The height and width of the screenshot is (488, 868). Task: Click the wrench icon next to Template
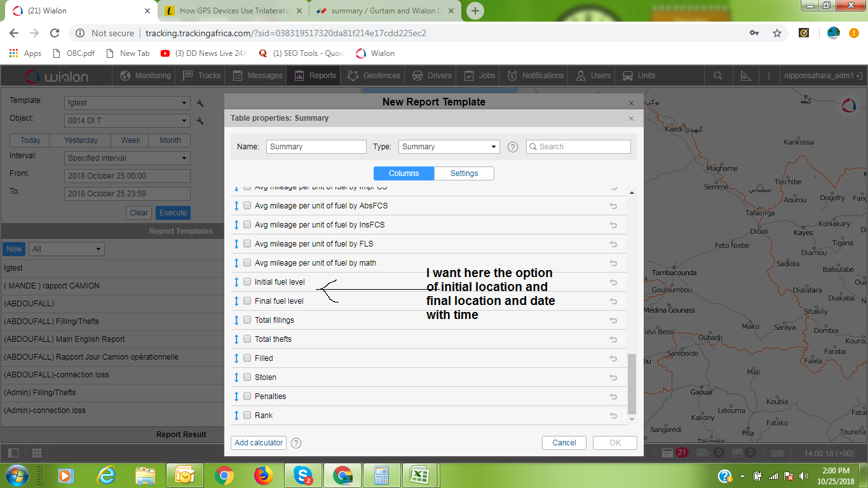pyautogui.click(x=200, y=103)
